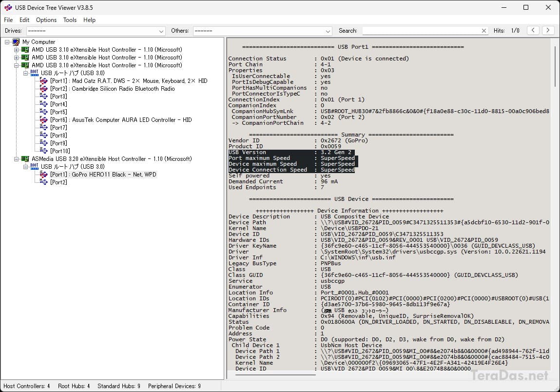Select the first AMD USB 3.10 eXtensible Host Controller label
Screen dimensions: 560x392
107,50
